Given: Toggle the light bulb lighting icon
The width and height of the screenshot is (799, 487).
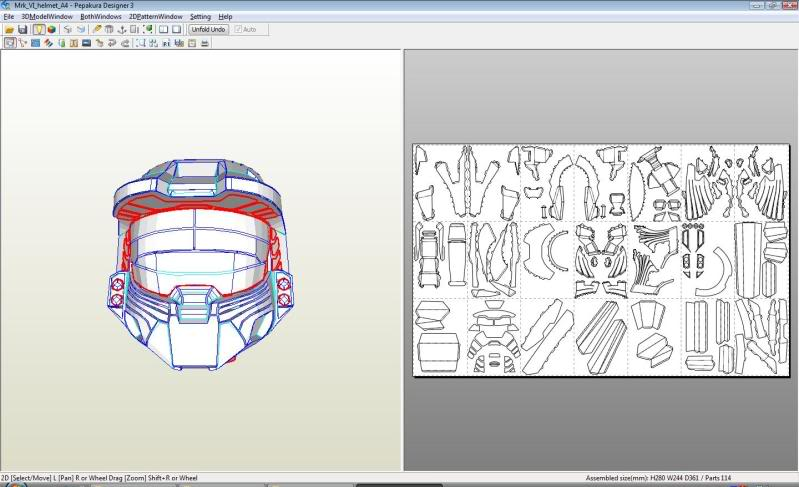Looking at the screenshot, I should (x=38, y=30).
